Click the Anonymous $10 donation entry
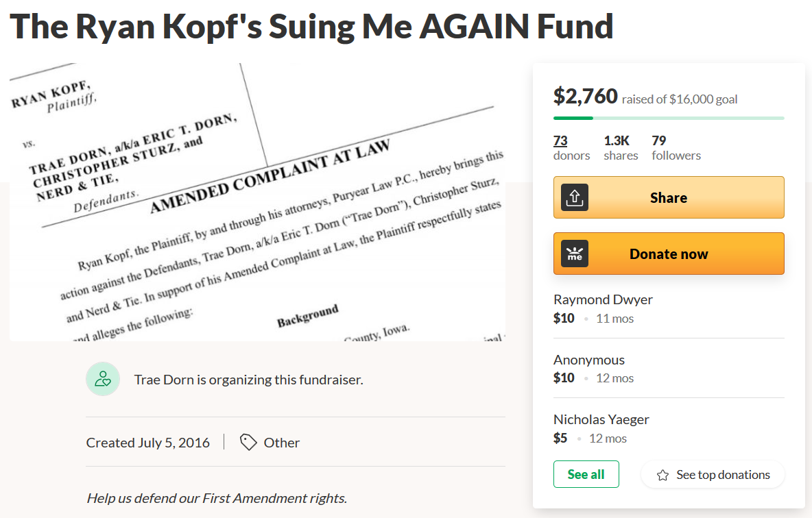 point(669,369)
